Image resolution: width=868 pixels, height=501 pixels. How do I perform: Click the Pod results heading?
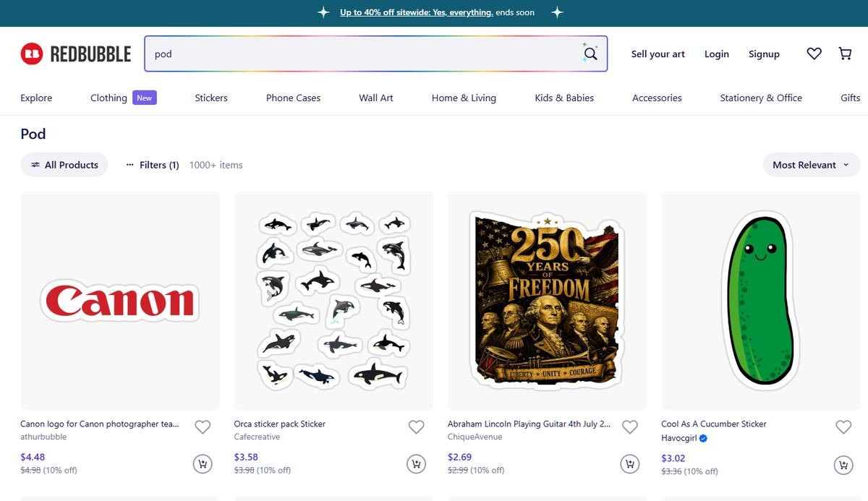(33, 134)
